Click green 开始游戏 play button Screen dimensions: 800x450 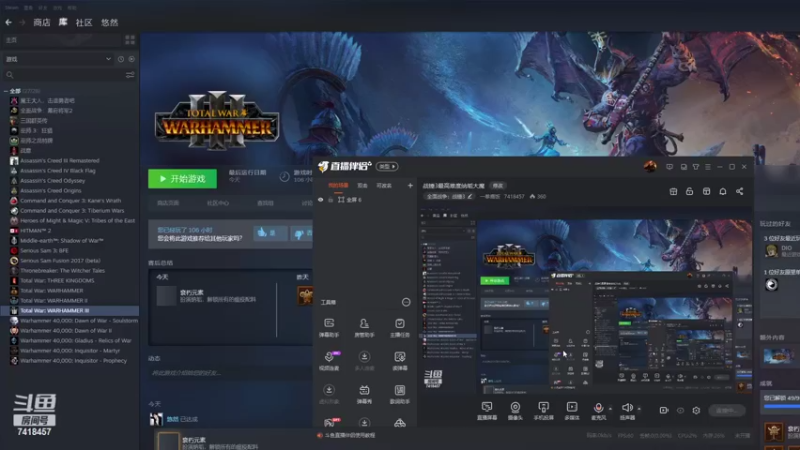click(x=182, y=179)
